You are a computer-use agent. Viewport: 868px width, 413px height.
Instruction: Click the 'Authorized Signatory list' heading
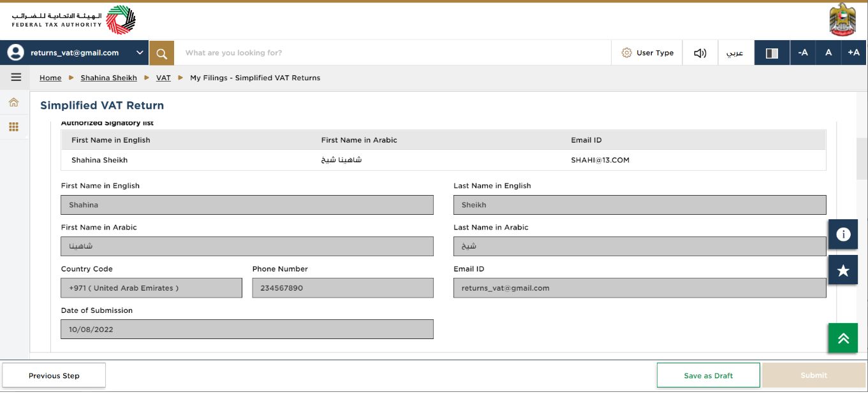click(107, 123)
